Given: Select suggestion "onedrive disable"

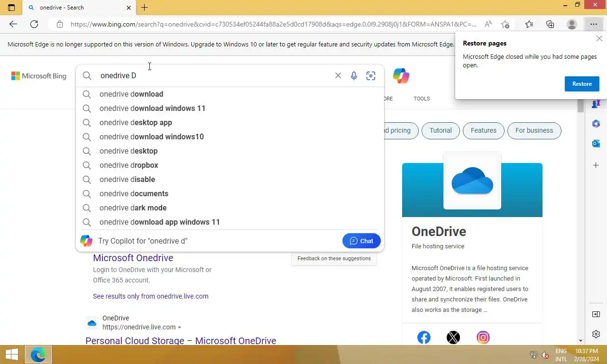Looking at the screenshot, I should tap(230, 179).
